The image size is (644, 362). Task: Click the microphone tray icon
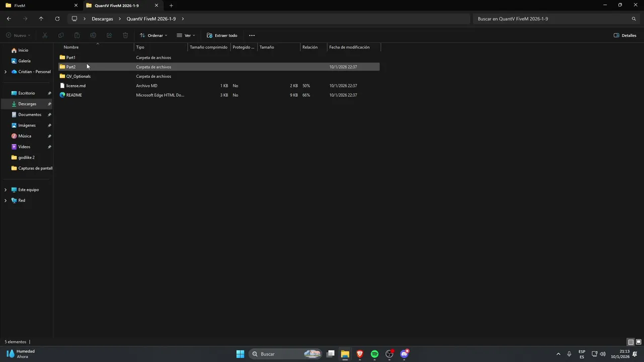pos(569,354)
